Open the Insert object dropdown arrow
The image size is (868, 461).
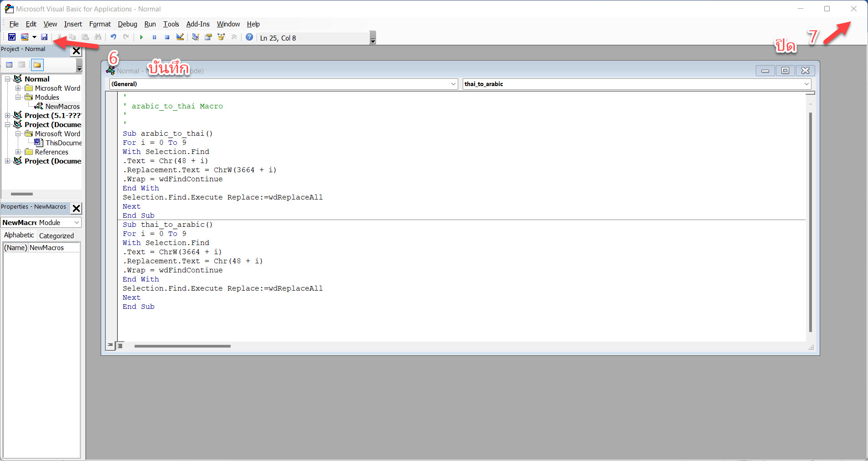(x=34, y=37)
